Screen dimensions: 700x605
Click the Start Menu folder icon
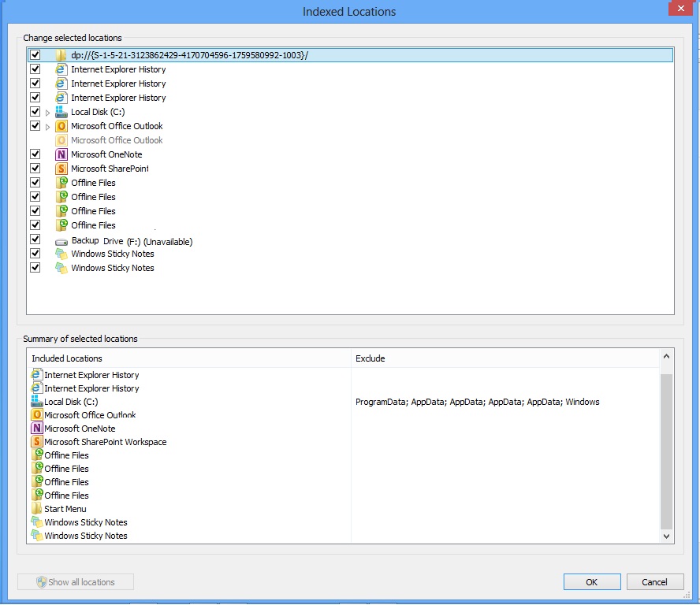tap(36, 509)
